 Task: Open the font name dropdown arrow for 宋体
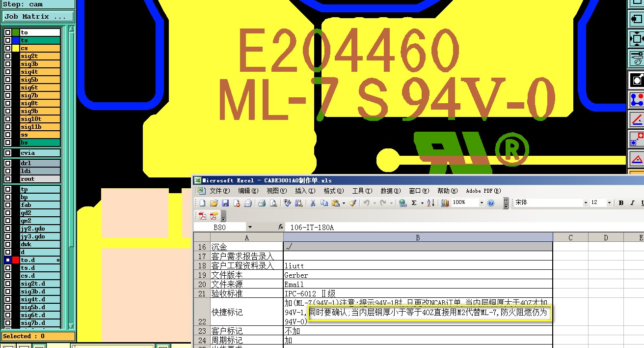click(586, 203)
